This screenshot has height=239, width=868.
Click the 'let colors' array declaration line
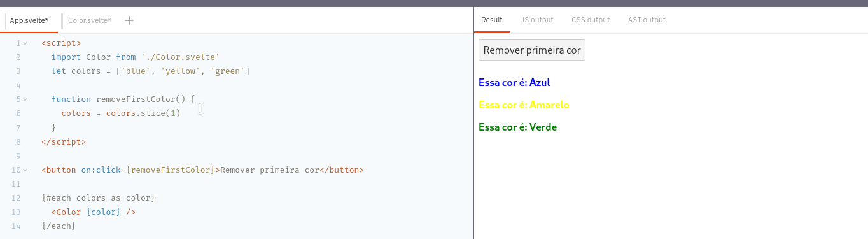tap(151, 71)
